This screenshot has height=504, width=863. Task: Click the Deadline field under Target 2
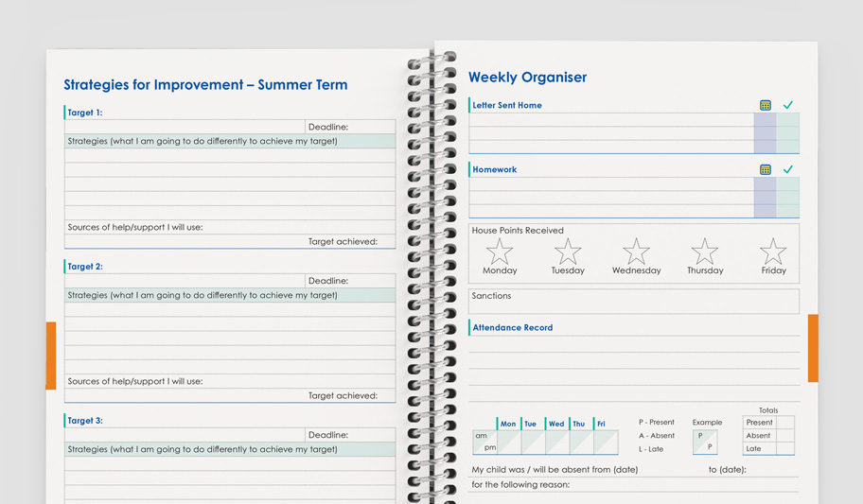(x=350, y=281)
